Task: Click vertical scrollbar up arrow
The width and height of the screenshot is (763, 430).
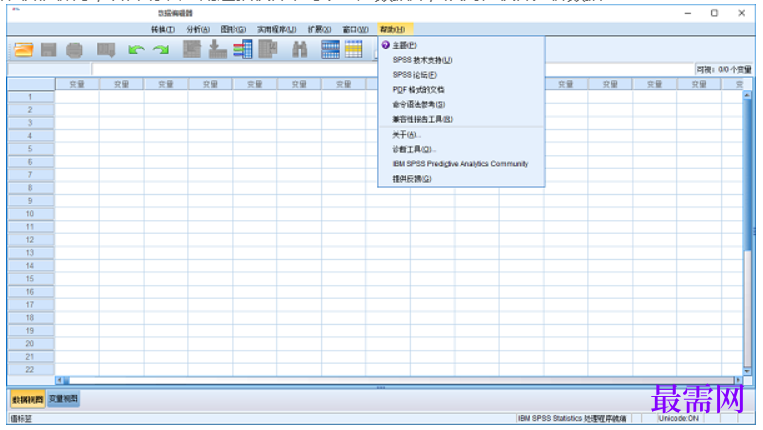Action: coord(747,95)
